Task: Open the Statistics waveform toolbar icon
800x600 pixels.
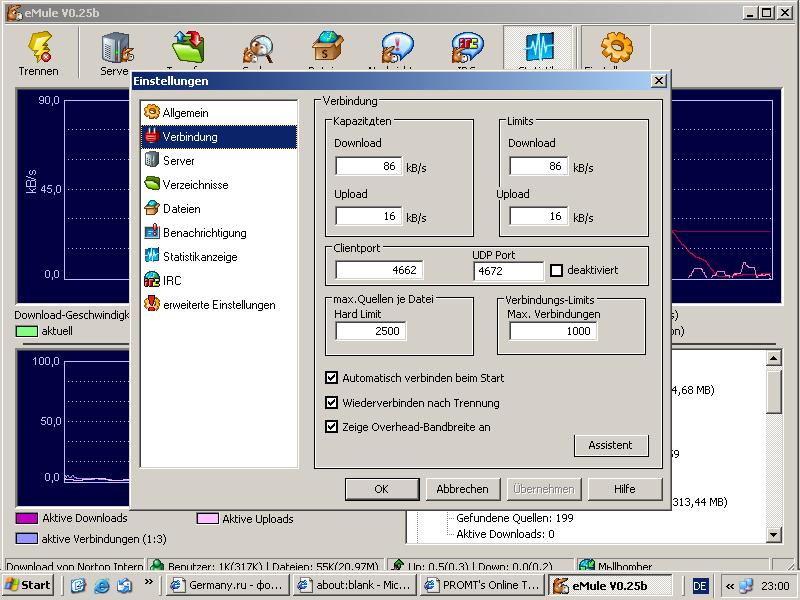Action: point(539,48)
